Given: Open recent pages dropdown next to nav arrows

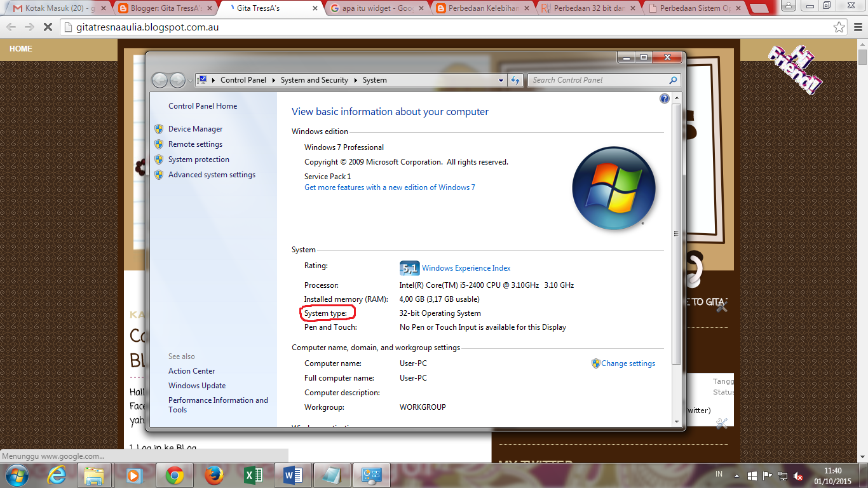Looking at the screenshot, I should 190,81.
